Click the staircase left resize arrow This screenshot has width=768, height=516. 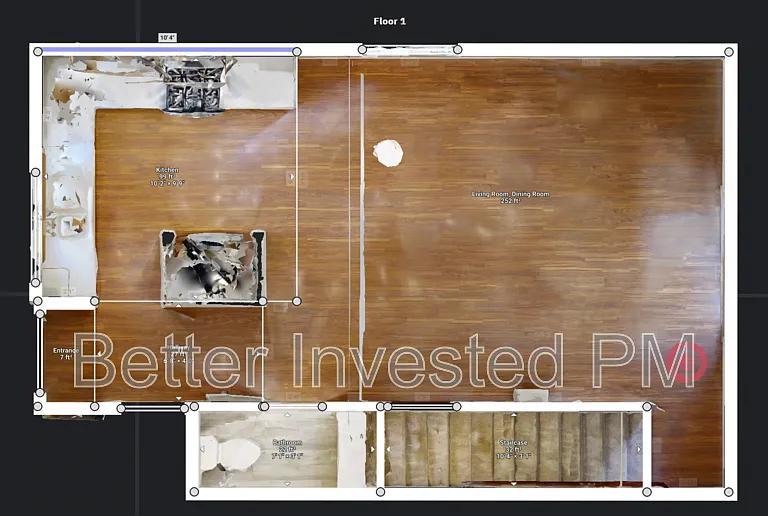pos(388,449)
